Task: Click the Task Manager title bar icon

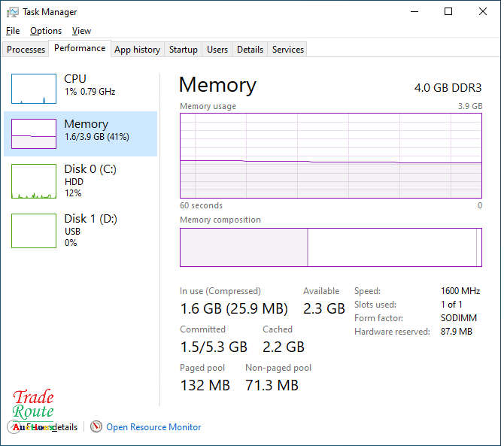Action: point(12,12)
